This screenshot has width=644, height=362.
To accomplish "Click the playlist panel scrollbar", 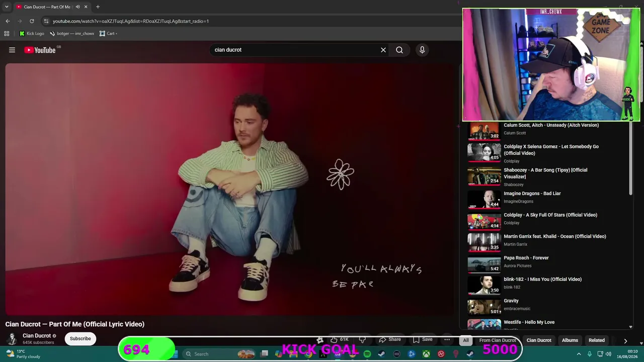I will [x=630, y=158].
